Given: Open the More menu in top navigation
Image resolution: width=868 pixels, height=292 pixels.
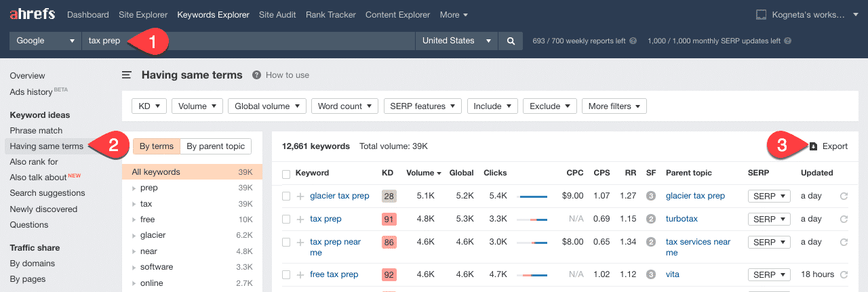Looking at the screenshot, I should pos(454,14).
